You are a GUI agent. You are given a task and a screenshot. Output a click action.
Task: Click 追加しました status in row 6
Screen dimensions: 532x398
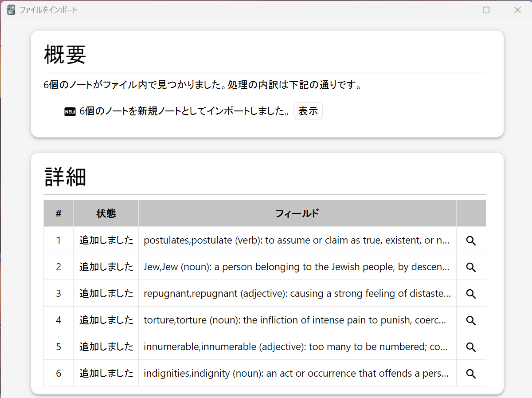coord(106,373)
